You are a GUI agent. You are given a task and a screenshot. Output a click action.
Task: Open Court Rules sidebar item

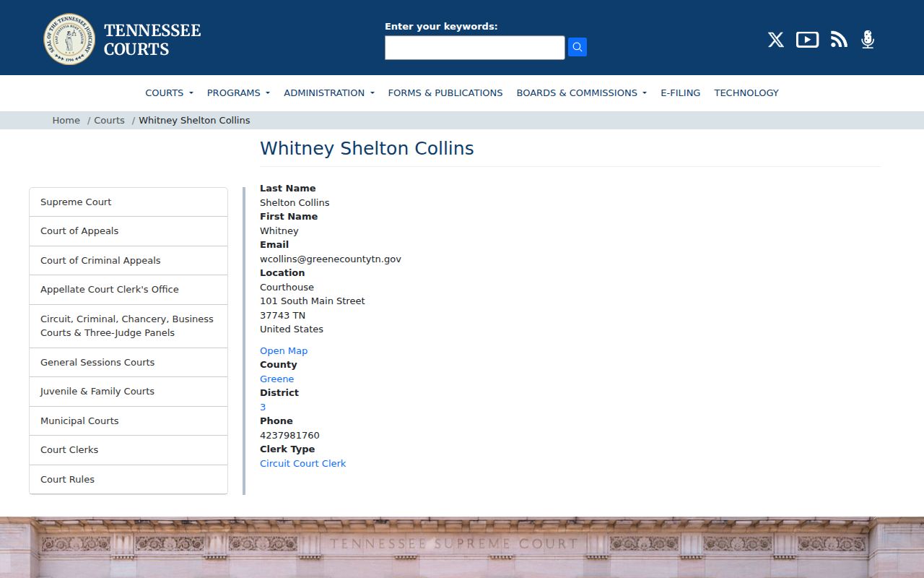click(128, 480)
